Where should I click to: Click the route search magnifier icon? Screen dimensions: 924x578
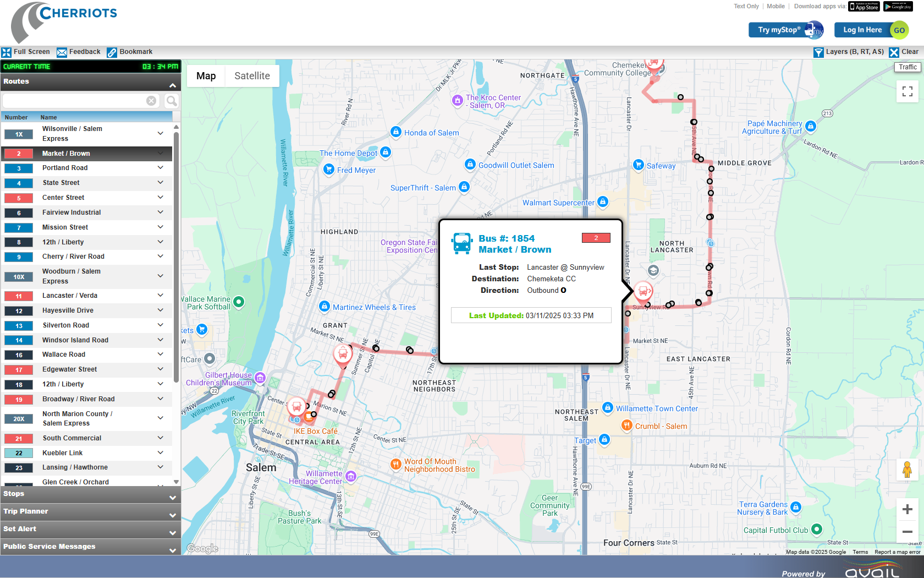point(172,101)
